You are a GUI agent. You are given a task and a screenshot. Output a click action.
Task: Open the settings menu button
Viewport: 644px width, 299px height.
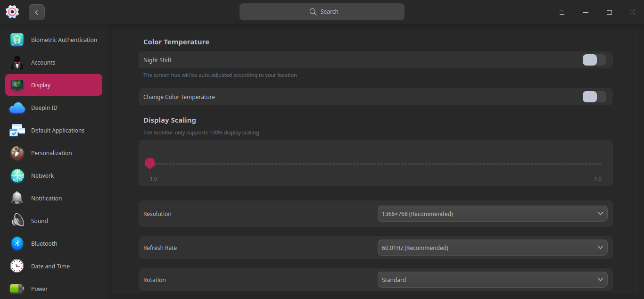[x=561, y=12]
